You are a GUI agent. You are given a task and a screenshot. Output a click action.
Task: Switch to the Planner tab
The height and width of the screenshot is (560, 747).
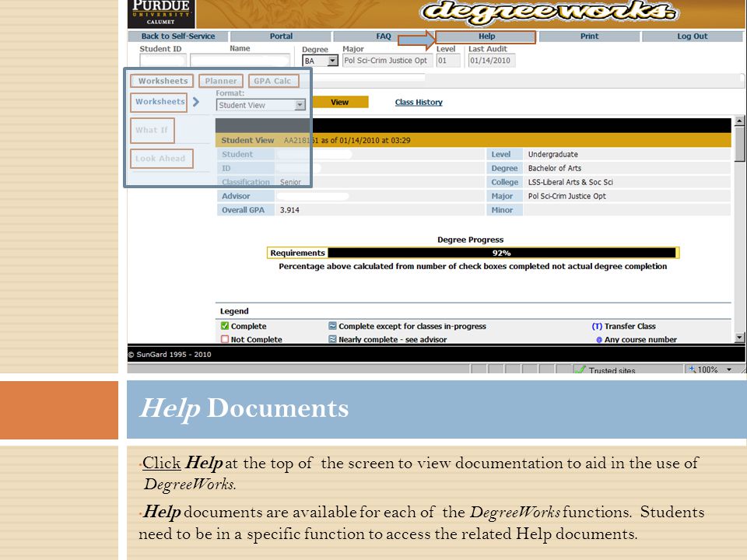(x=220, y=81)
